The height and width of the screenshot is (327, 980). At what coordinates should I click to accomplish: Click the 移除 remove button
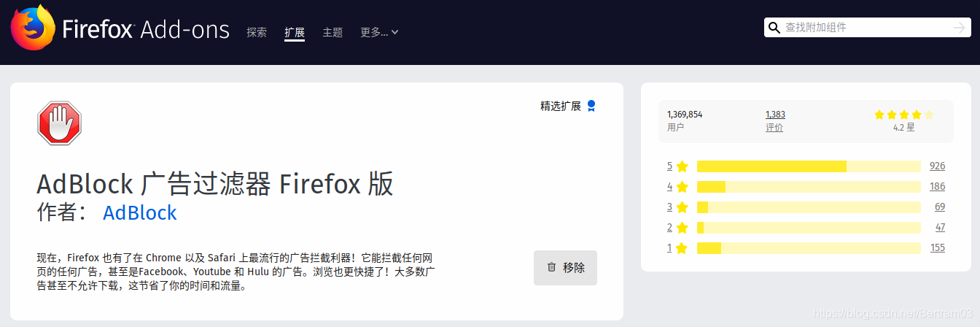pos(565,268)
